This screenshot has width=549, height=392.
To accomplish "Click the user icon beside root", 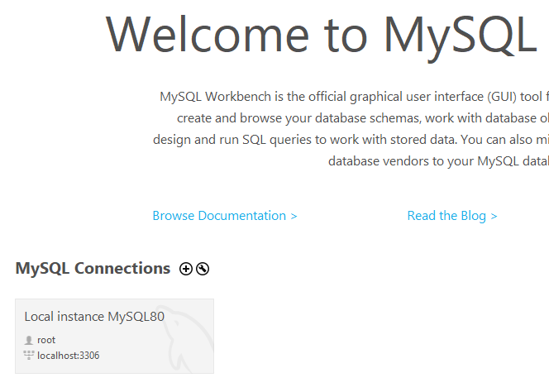I will pyautogui.click(x=29, y=340).
